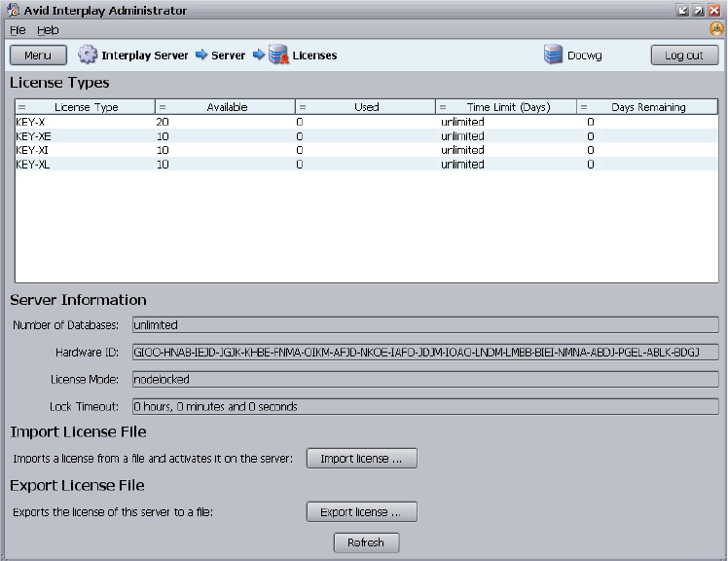Click the Time Limit value for KEY-X
Screen dimensions: 728x561
click(x=462, y=122)
